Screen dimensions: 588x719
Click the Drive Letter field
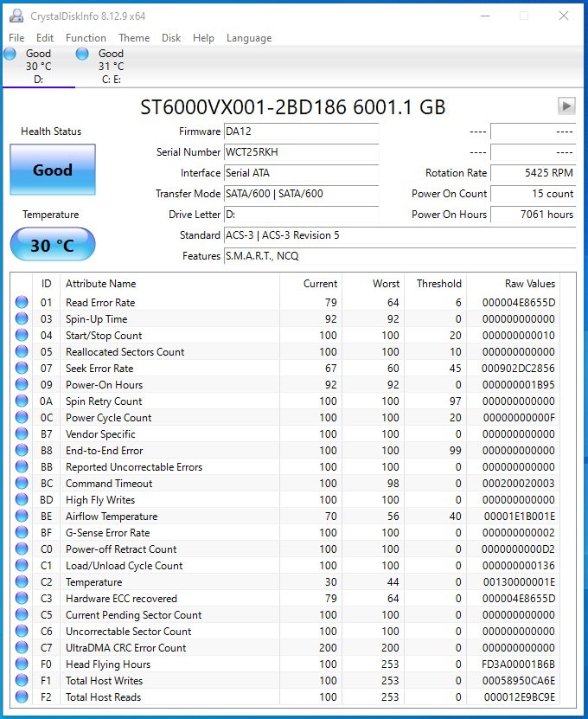(301, 214)
